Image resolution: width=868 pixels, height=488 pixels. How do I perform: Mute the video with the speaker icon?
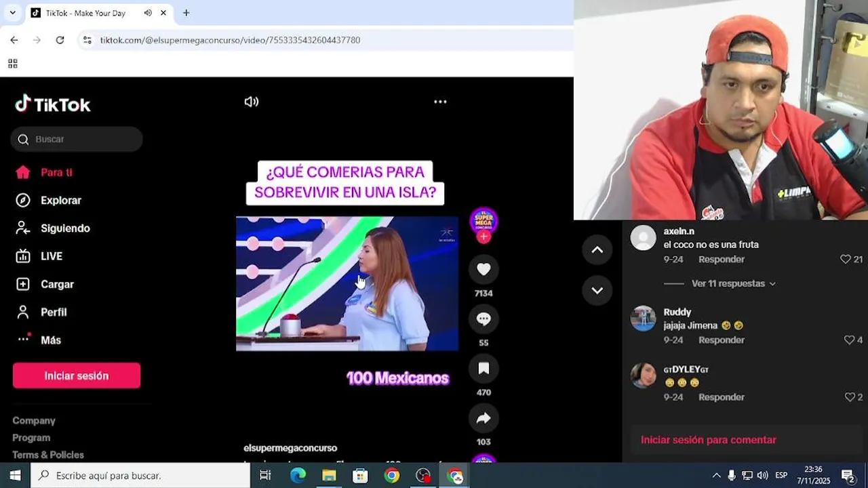pos(252,102)
